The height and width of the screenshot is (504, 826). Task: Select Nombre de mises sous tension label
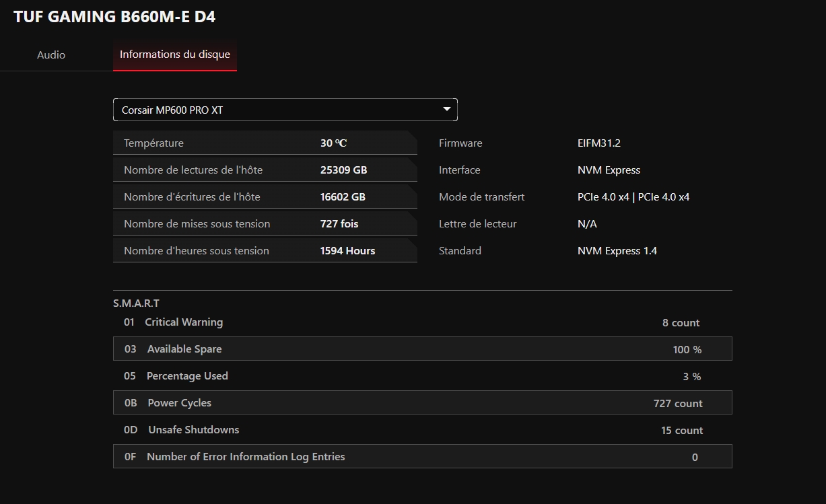pyautogui.click(x=197, y=224)
